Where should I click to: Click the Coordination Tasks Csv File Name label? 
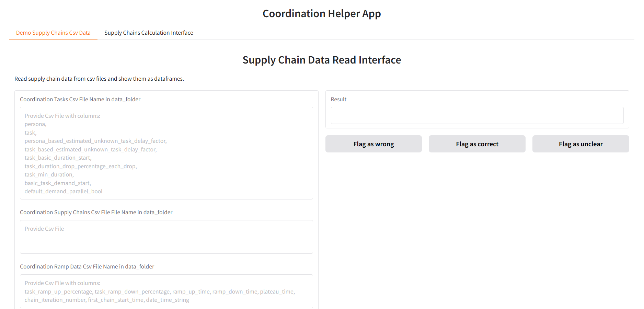coord(80,100)
